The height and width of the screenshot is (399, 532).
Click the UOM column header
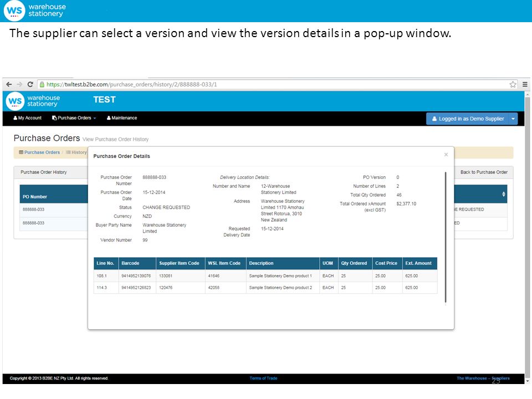328,263
